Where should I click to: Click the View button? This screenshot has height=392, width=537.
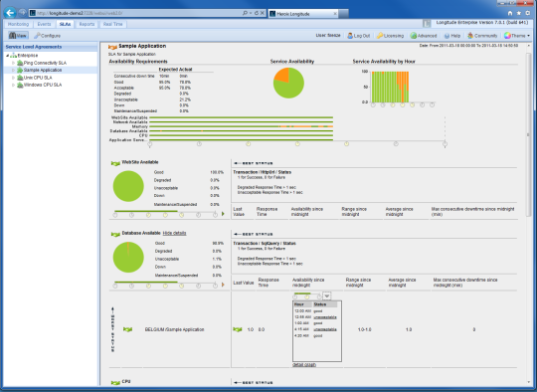point(18,36)
